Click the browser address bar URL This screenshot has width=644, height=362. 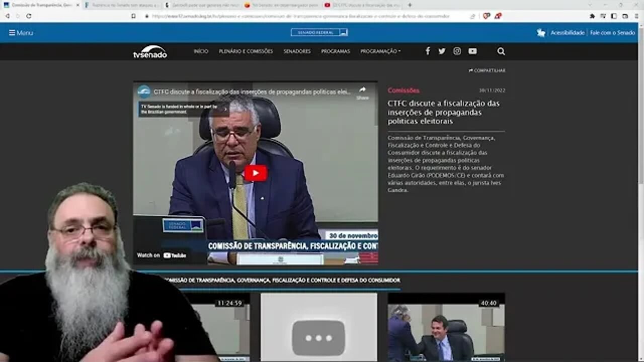tap(300, 16)
